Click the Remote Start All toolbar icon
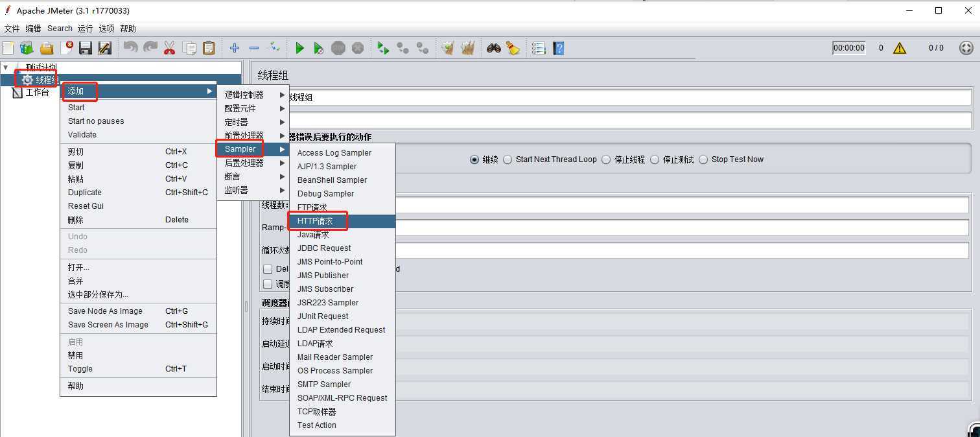The height and width of the screenshot is (437, 980). 384,48
